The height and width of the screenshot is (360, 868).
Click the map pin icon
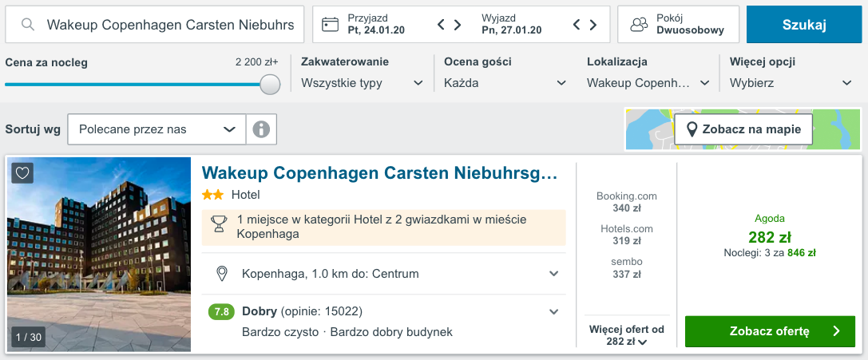[692, 129]
